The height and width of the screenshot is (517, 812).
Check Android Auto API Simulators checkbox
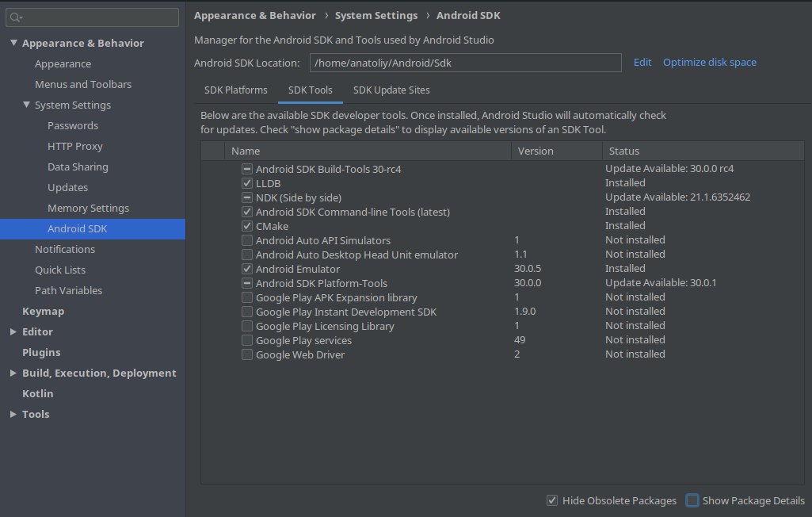tap(247, 240)
